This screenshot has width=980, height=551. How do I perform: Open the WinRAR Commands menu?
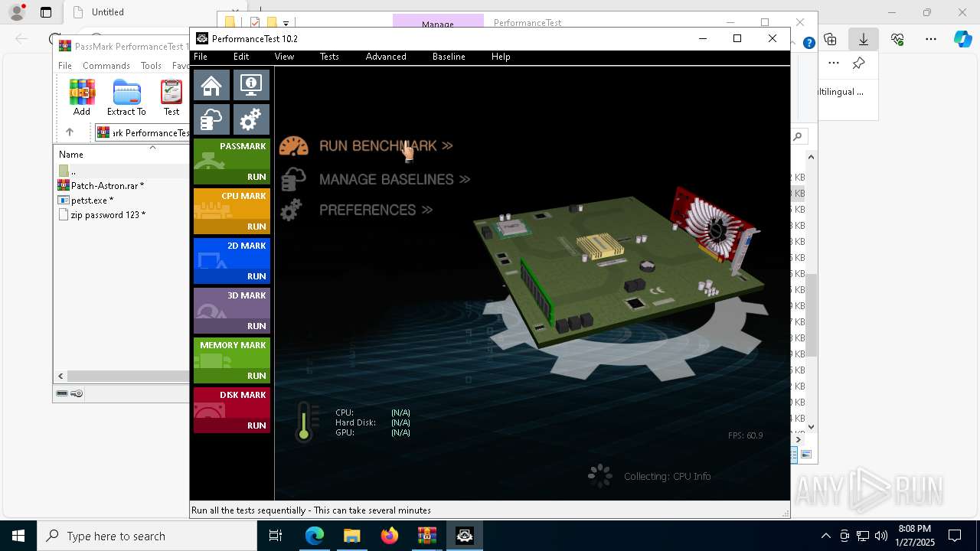click(x=106, y=66)
